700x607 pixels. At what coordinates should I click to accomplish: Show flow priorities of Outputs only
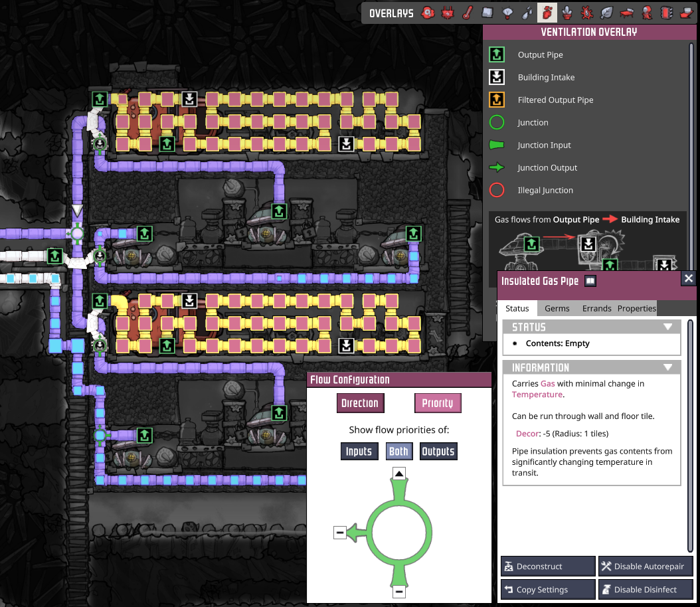tap(438, 451)
